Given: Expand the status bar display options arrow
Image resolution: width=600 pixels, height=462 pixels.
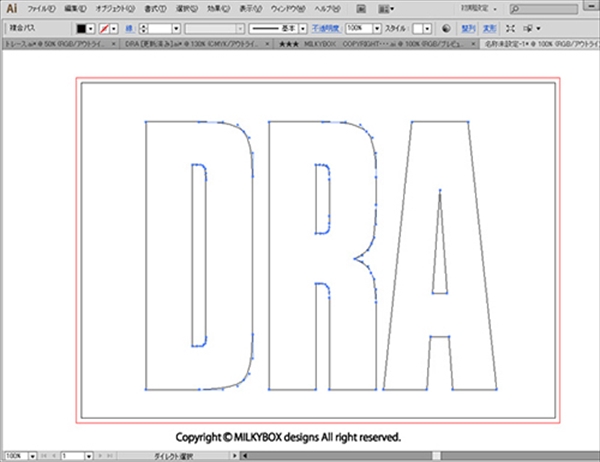Looking at the screenshot, I should click(x=235, y=456).
